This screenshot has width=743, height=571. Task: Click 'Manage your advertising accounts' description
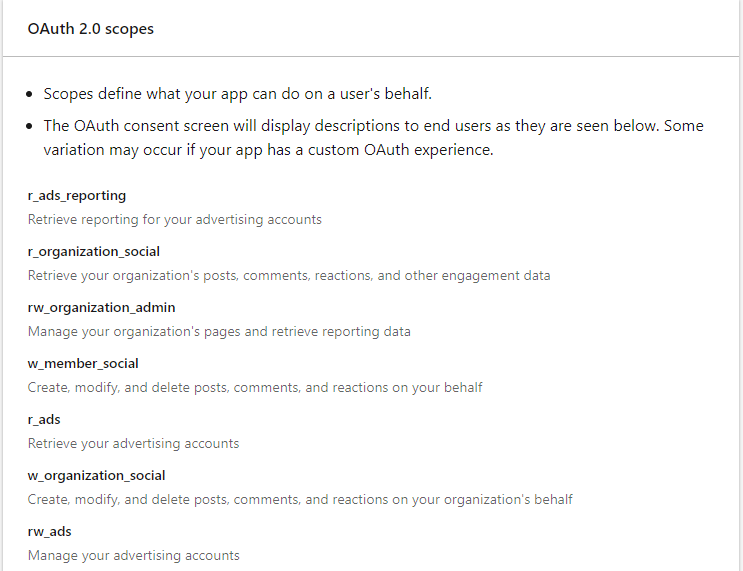(134, 555)
